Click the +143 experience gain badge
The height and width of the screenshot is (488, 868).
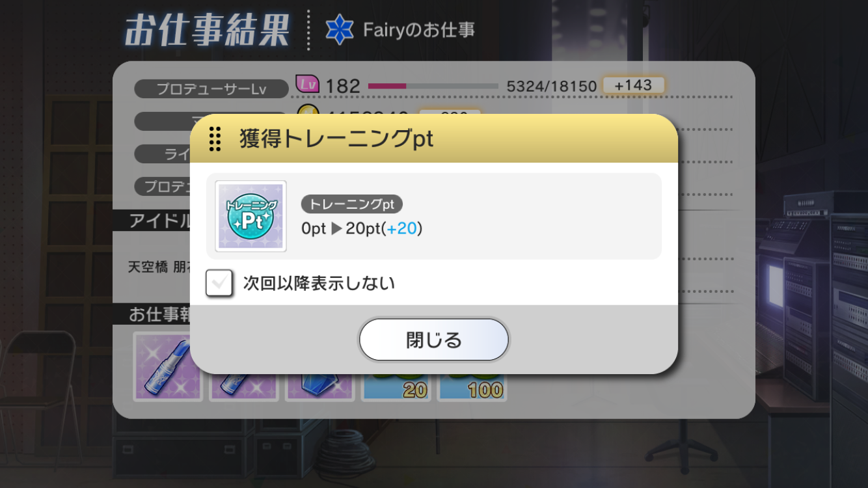point(633,85)
